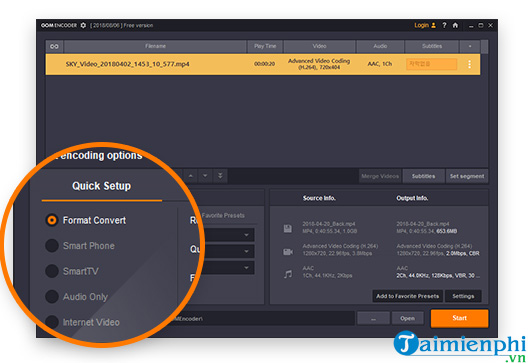Browse output folder with the '...' button

tap(373, 319)
